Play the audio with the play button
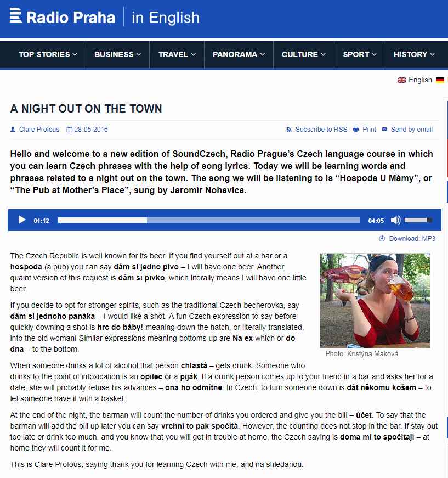The image size is (448, 478). (22, 220)
